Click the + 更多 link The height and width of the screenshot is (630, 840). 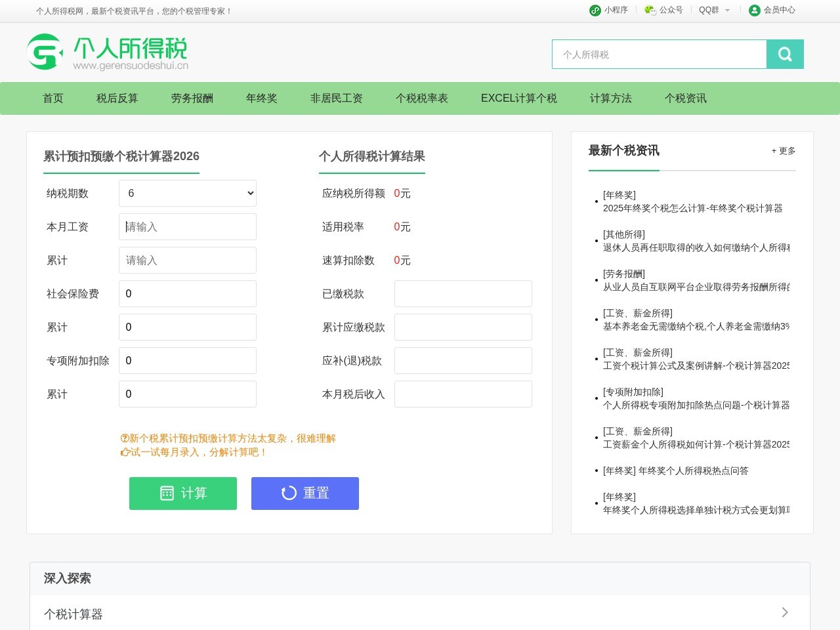(784, 151)
